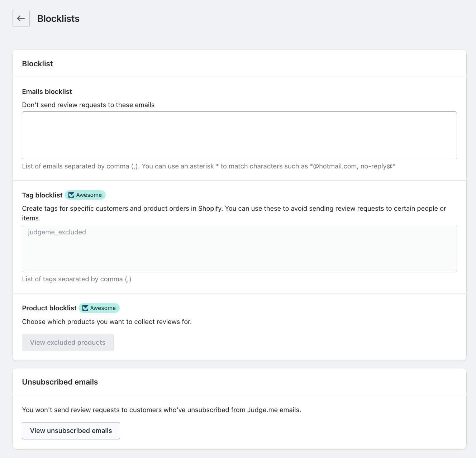The width and height of the screenshot is (476, 458).
Task: Click "Choose which products" description text
Action: (107, 322)
